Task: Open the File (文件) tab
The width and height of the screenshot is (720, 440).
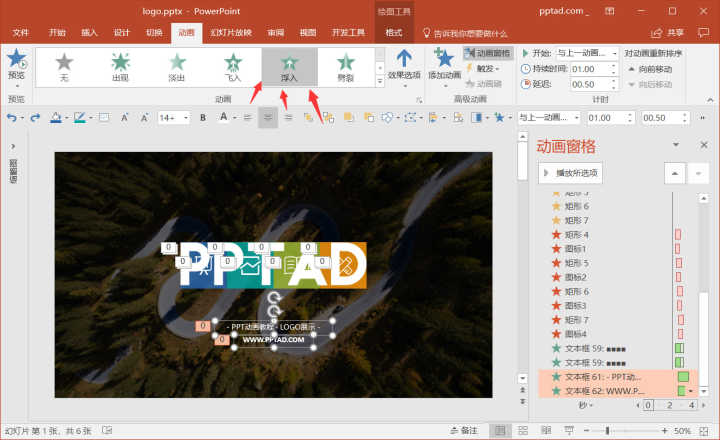Action: tap(21, 33)
